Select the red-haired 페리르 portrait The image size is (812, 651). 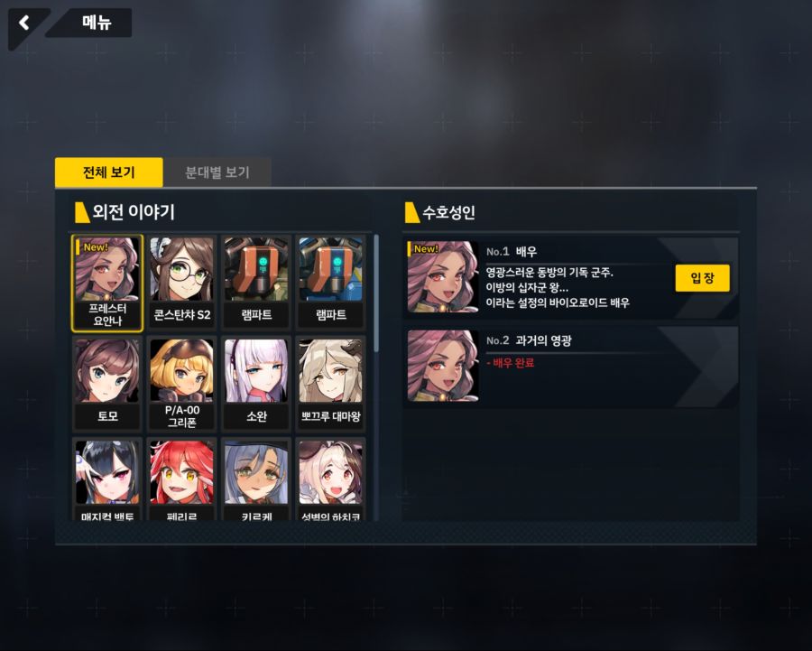tap(181, 479)
